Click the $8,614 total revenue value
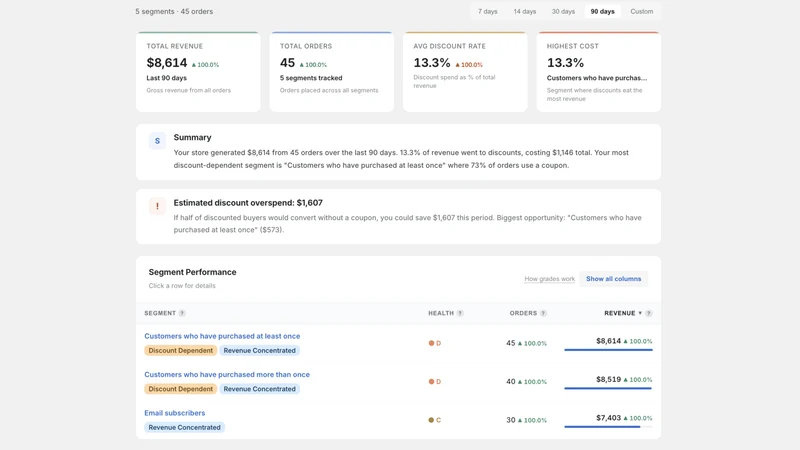 point(167,63)
